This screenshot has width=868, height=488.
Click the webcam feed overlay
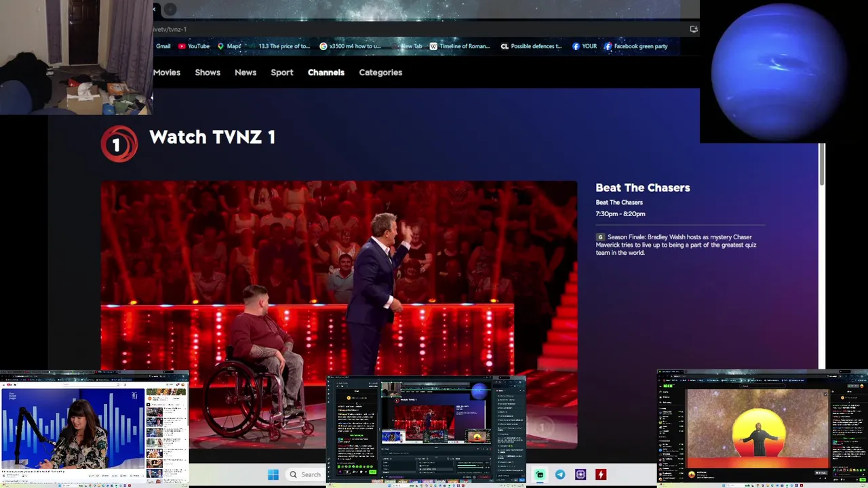tap(77, 58)
